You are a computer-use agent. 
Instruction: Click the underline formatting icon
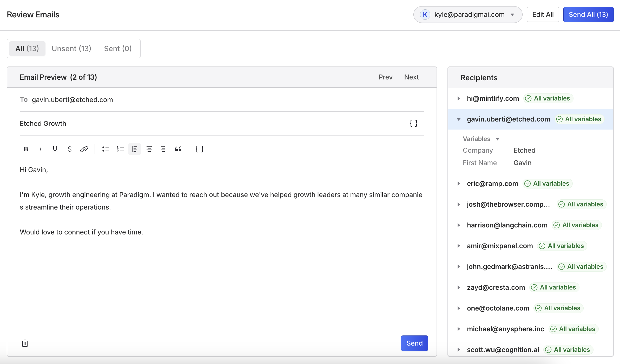[x=55, y=149]
